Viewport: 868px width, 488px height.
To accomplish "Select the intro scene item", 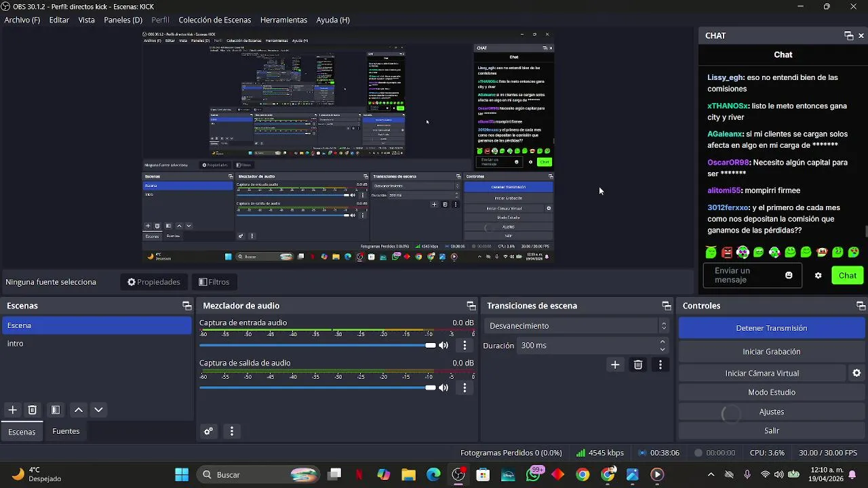I will tap(96, 344).
